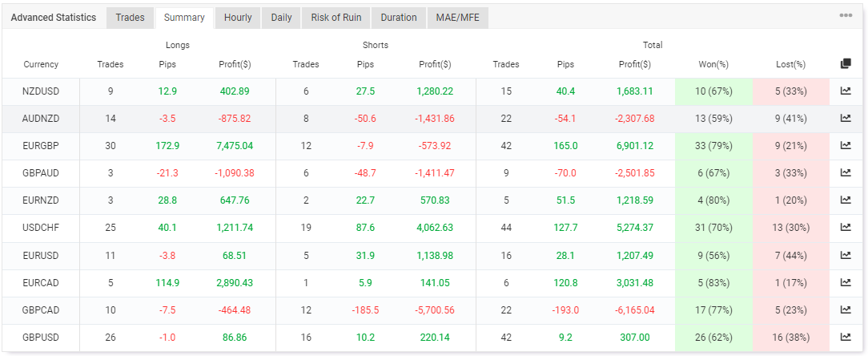
Task: Click the Won(%) column header
Action: [713, 64]
